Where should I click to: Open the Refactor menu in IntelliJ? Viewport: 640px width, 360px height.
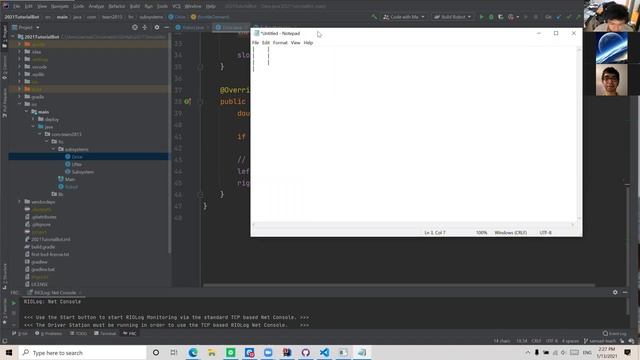coord(117,6)
